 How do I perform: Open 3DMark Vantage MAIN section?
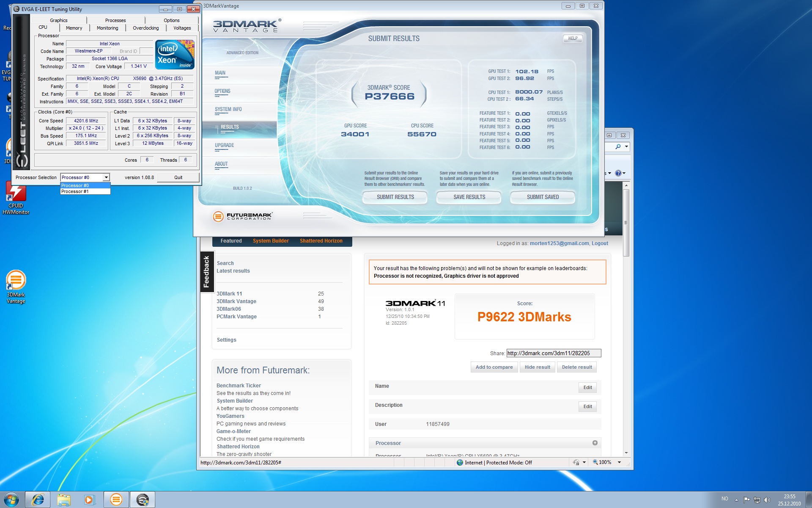tap(220, 73)
